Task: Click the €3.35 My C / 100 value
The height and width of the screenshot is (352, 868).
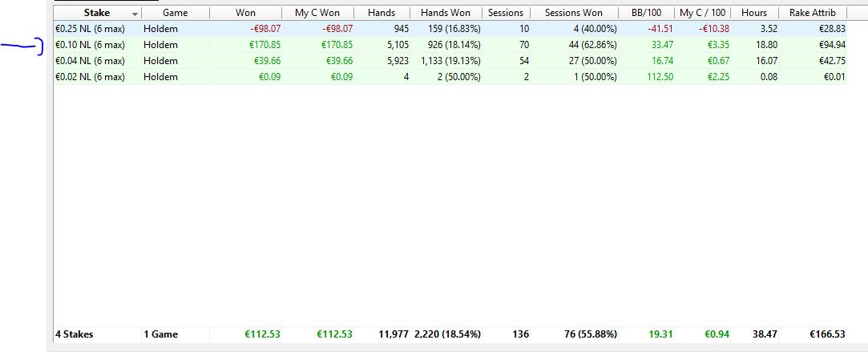Action: 717,45
